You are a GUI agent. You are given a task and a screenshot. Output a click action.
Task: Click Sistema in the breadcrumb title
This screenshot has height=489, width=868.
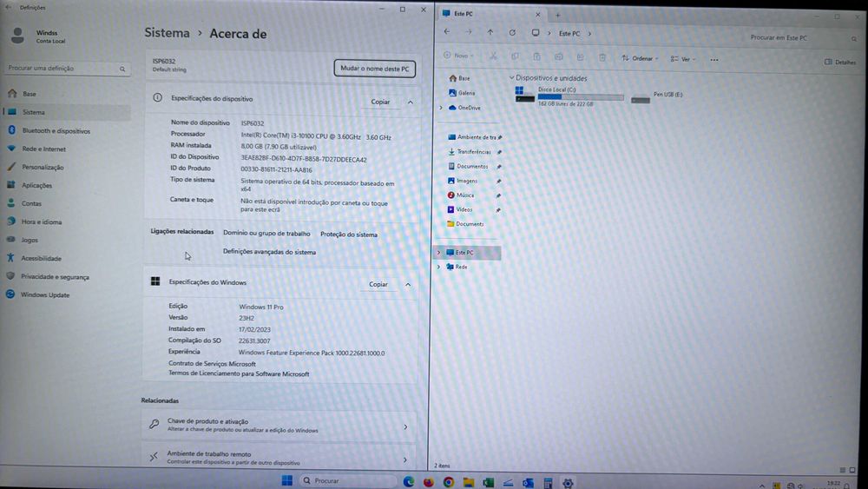167,33
